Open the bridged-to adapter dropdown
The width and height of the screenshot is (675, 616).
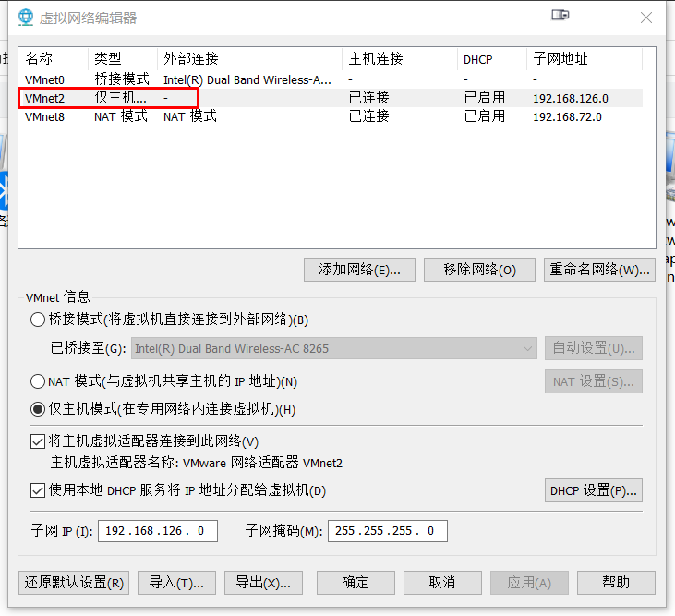coord(334,348)
